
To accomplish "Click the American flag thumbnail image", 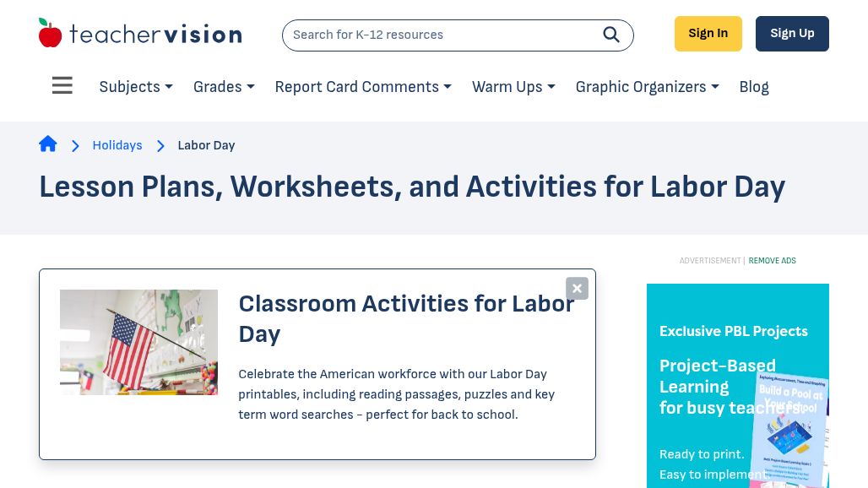I will pyautogui.click(x=138, y=342).
